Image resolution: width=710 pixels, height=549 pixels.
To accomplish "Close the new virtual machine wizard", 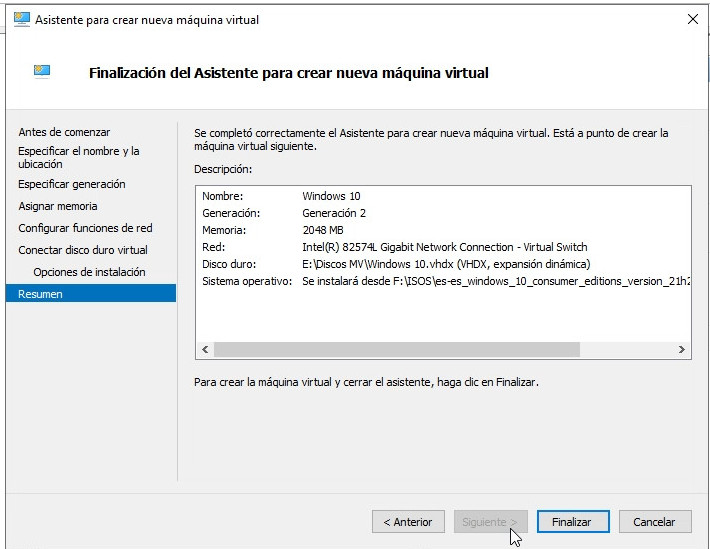I will point(692,19).
